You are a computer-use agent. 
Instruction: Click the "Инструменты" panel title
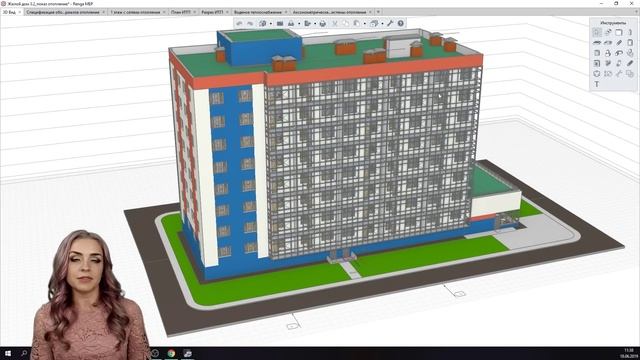click(613, 23)
